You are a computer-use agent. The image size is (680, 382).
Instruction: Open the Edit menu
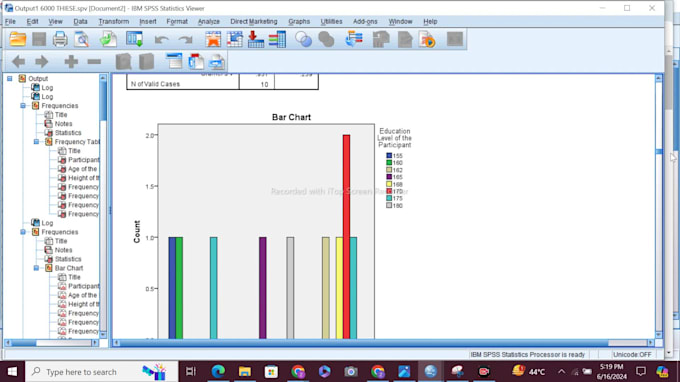[x=32, y=21]
